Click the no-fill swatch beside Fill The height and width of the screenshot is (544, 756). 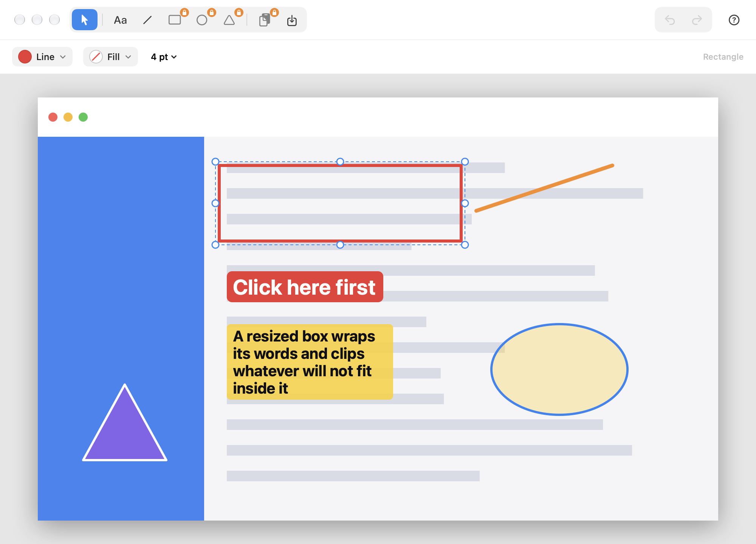coord(96,57)
